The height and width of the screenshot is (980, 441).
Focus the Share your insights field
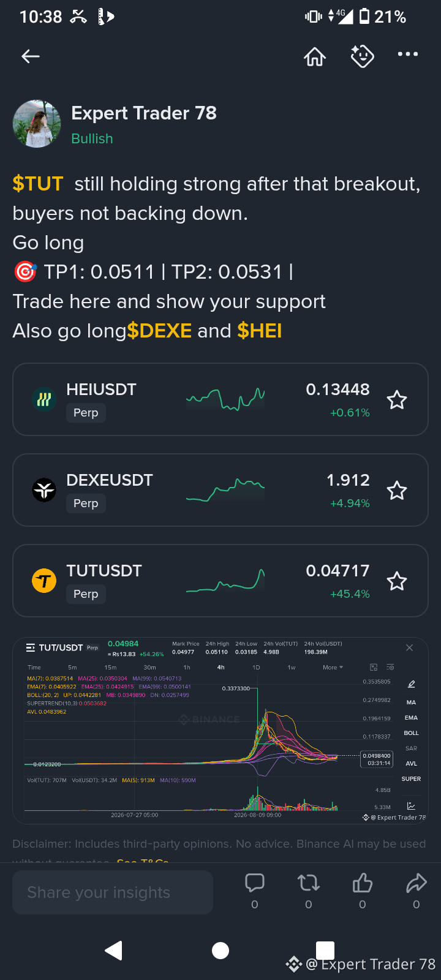[x=113, y=892]
